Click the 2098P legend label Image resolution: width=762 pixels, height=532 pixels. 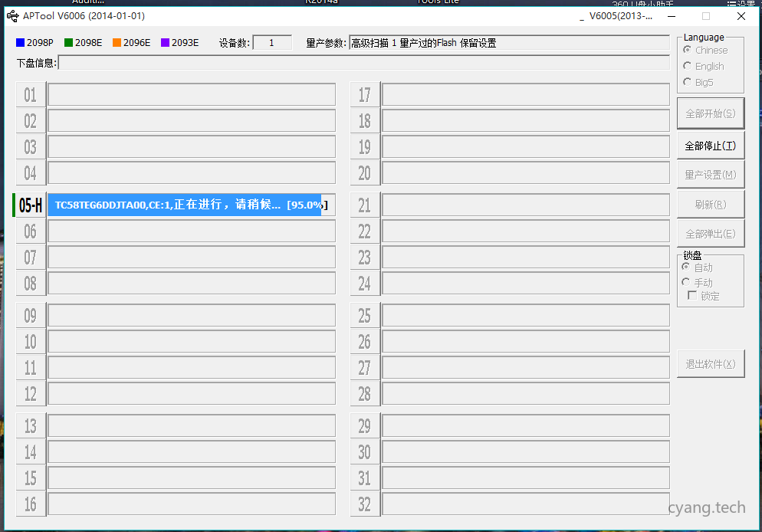pyautogui.click(x=40, y=43)
